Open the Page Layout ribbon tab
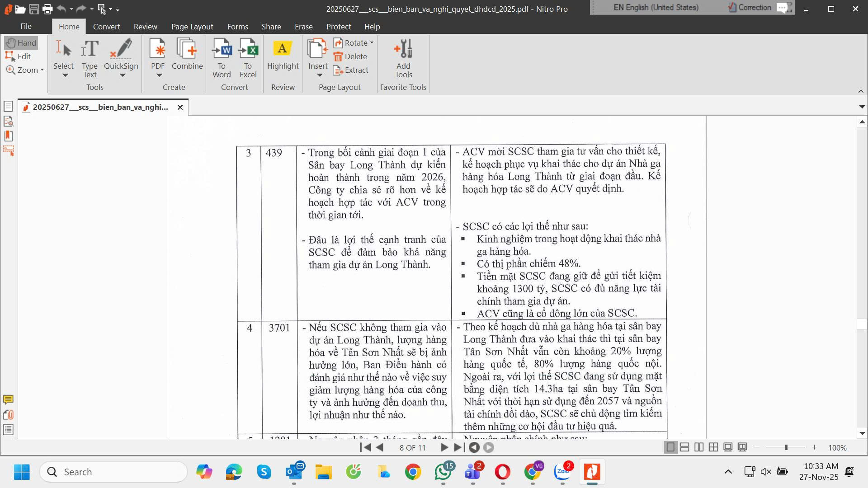 (x=192, y=27)
